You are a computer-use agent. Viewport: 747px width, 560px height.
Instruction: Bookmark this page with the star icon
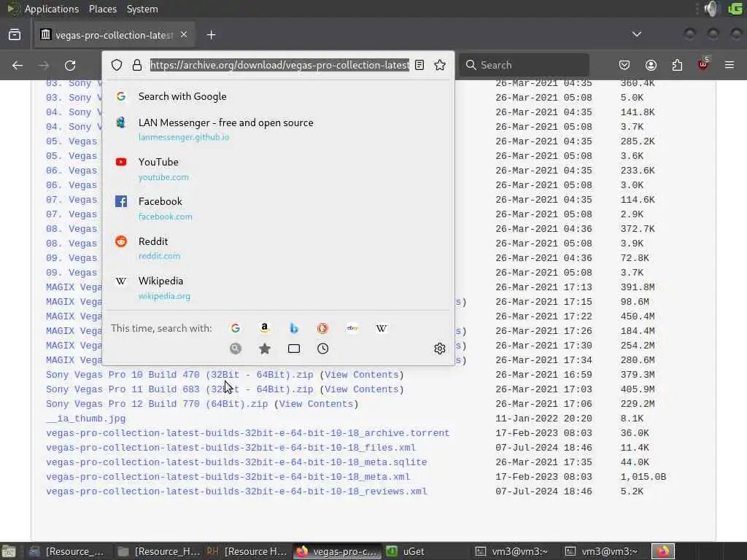click(x=440, y=65)
